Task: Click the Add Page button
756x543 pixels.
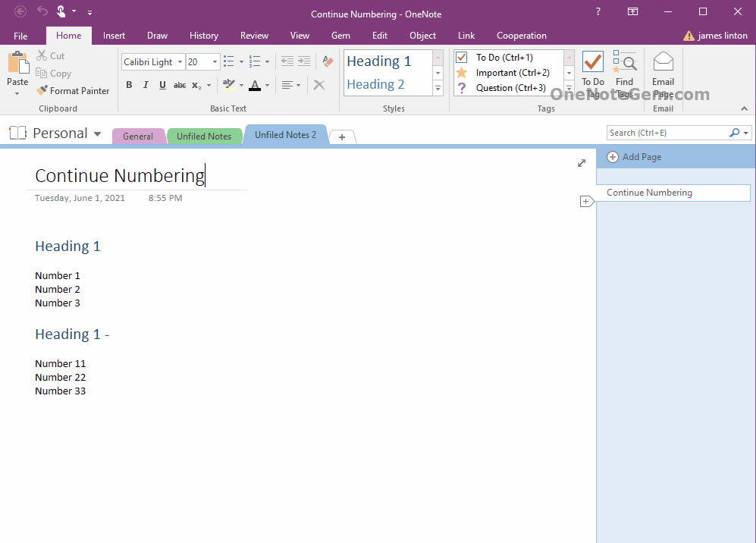Action: coord(634,157)
